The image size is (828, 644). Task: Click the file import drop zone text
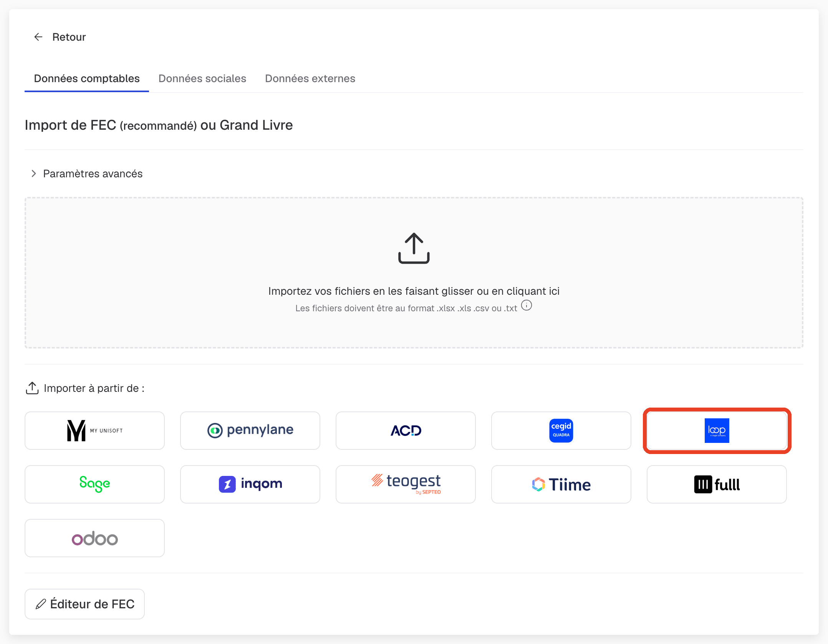tap(414, 291)
